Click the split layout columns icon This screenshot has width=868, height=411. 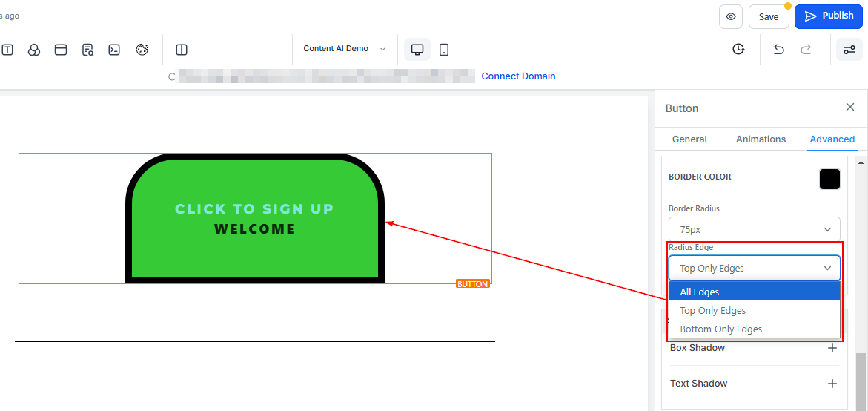182,50
